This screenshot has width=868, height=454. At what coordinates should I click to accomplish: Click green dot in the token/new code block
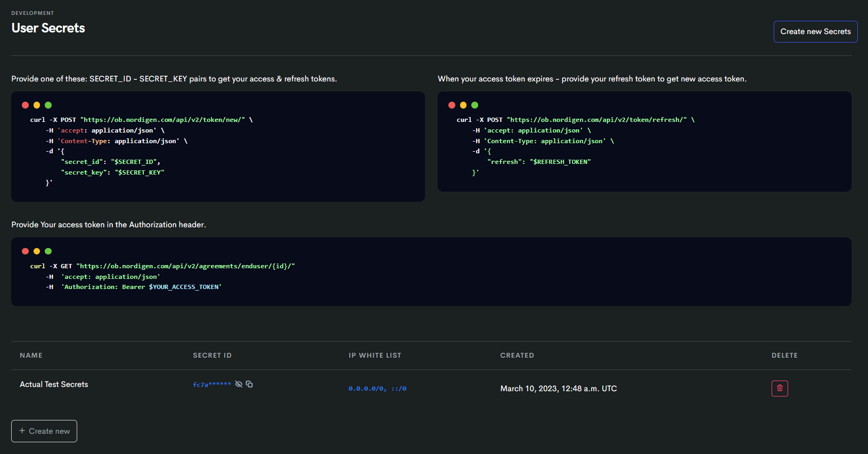(x=48, y=105)
